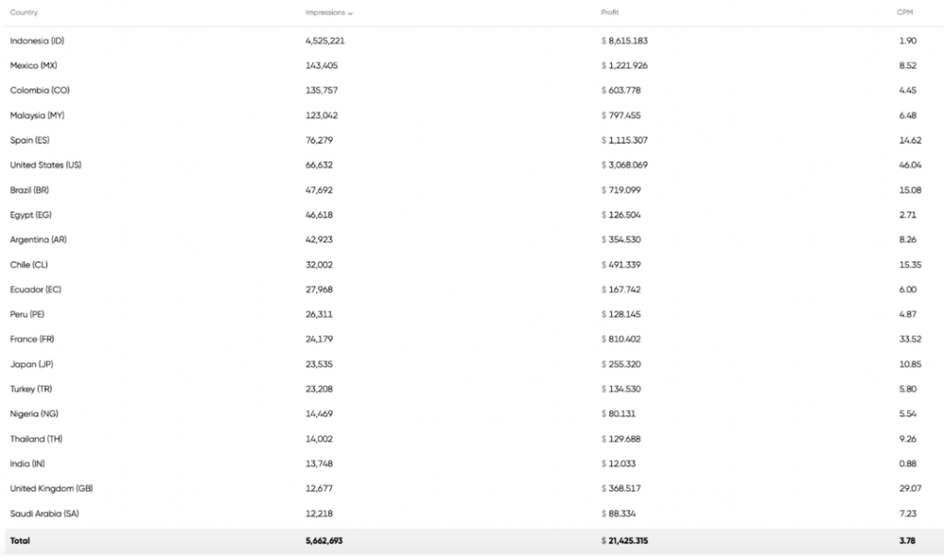This screenshot has width=944, height=560.
Task: Click the United States CPM value 46.04
Action: pyautogui.click(x=910, y=165)
